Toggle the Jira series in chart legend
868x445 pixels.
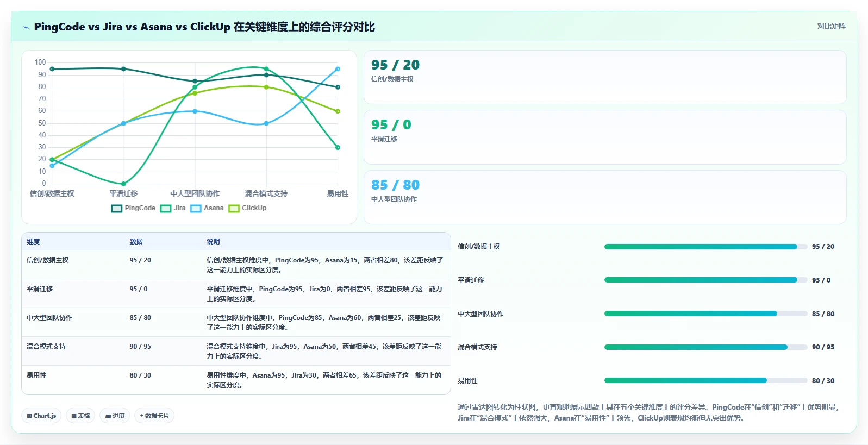click(x=173, y=208)
